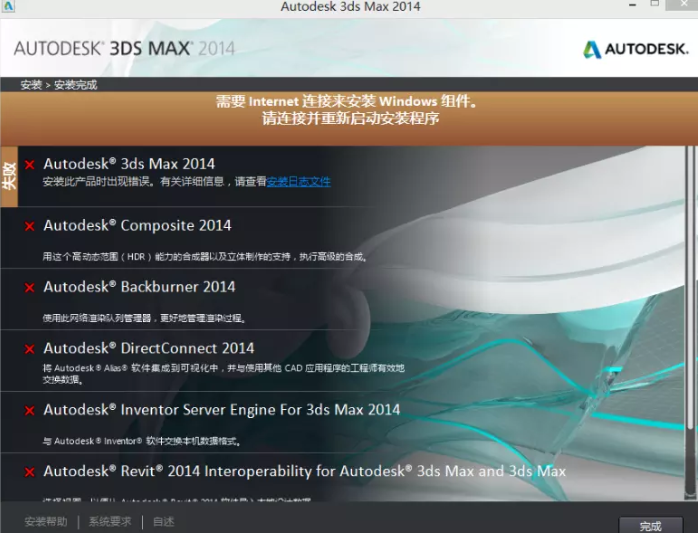Click the Autodesk logo at top right
Image resolution: width=699 pixels, height=534 pixels.
[636, 49]
